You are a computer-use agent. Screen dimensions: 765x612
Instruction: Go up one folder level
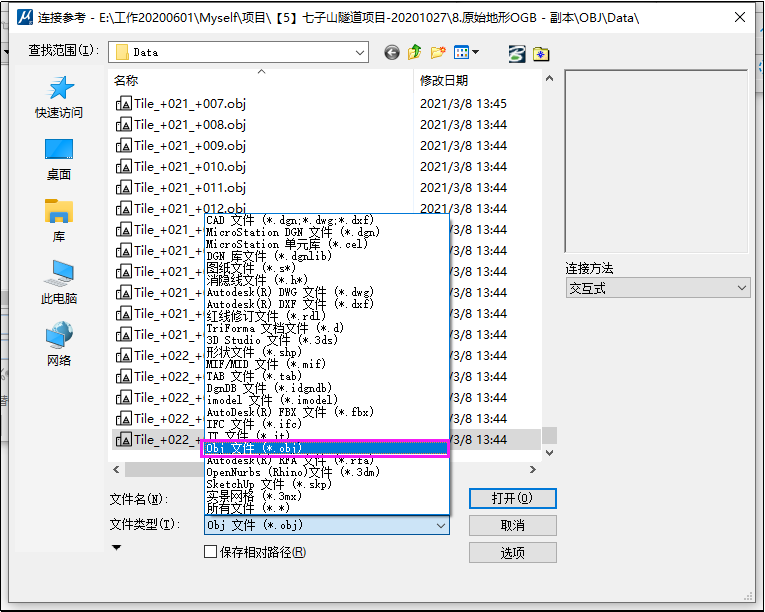tap(414, 52)
